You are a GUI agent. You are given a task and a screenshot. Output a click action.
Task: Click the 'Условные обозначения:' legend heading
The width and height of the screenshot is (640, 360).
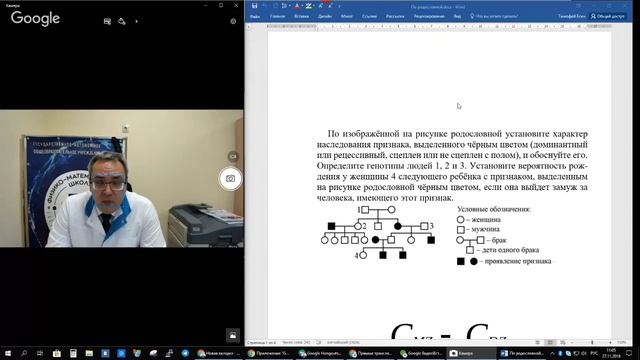494,209
